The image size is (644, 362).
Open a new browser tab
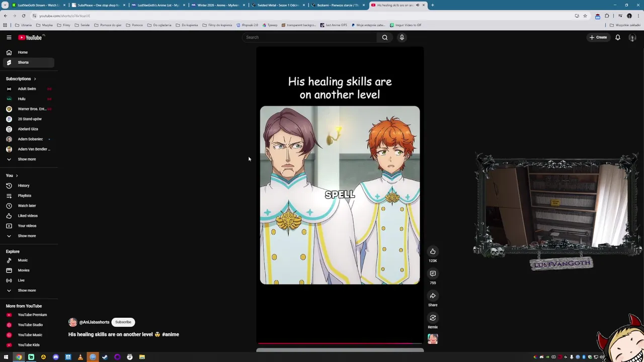(x=433, y=5)
